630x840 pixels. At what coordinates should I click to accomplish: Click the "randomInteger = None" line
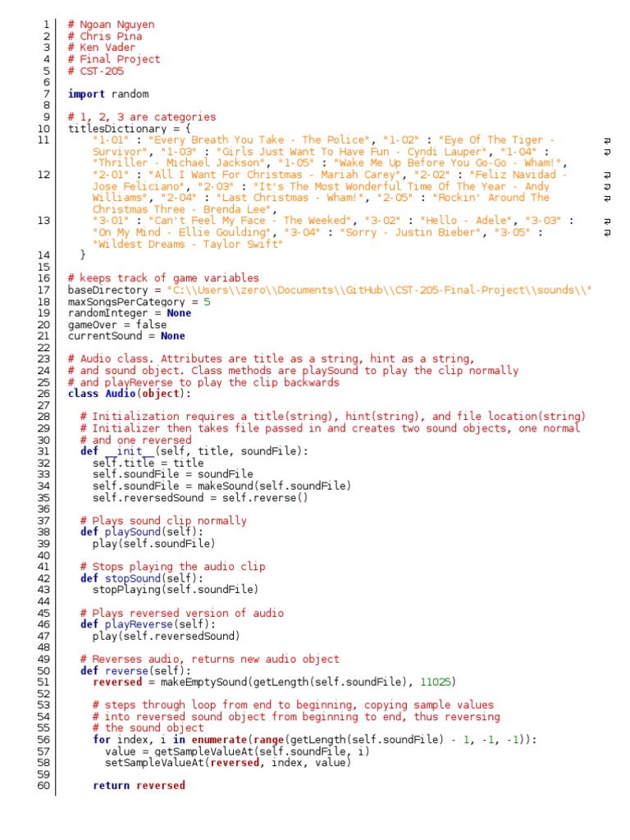click(x=129, y=313)
